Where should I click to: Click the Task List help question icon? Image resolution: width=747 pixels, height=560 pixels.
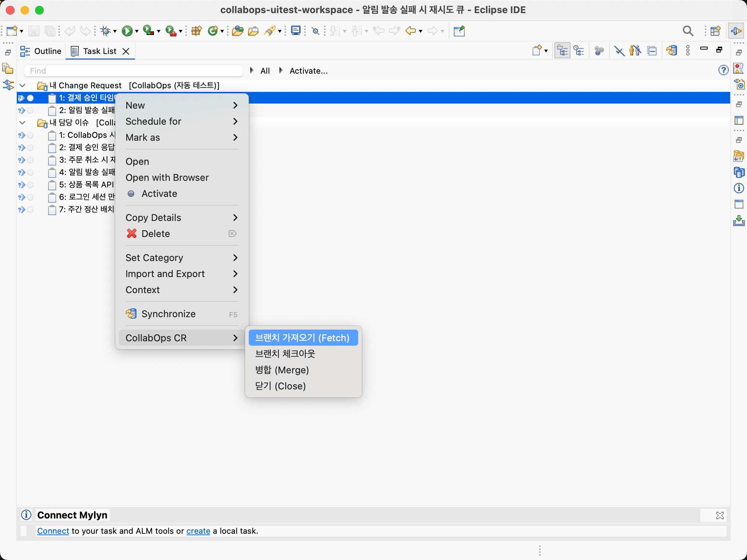point(723,70)
